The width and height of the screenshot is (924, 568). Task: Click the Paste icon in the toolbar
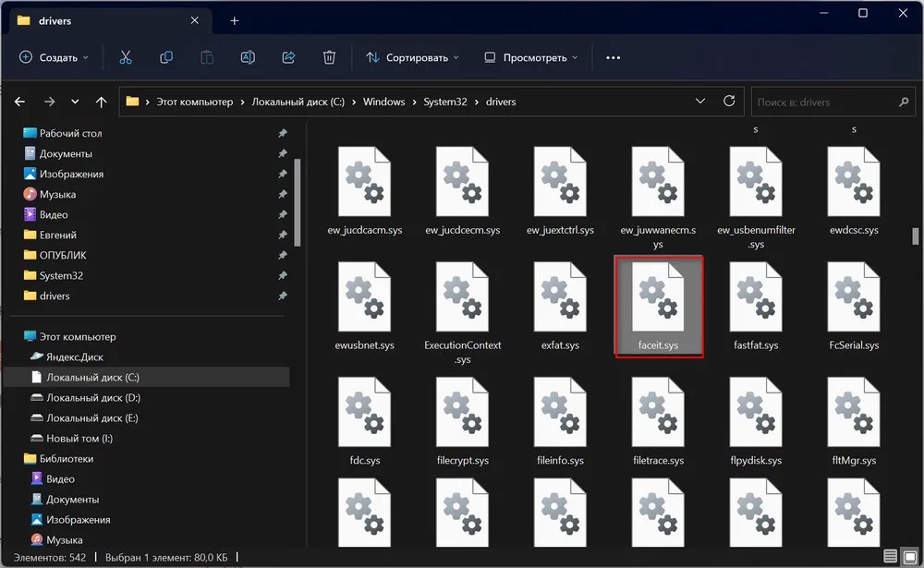click(x=207, y=56)
